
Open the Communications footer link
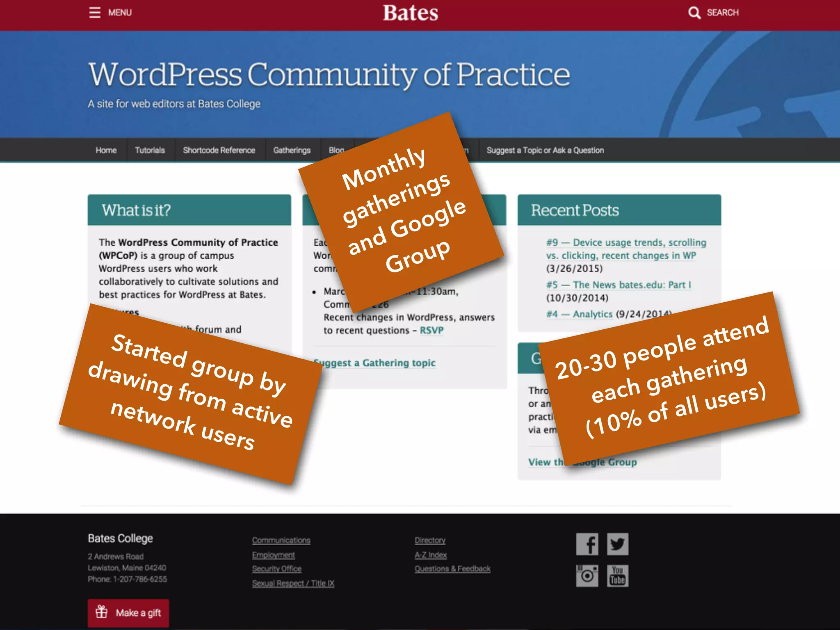coord(281,540)
